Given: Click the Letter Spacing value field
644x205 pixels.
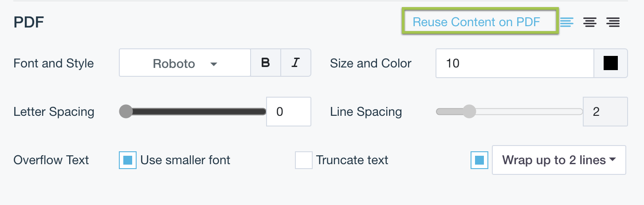Looking at the screenshot, I should tap(288, 111).
